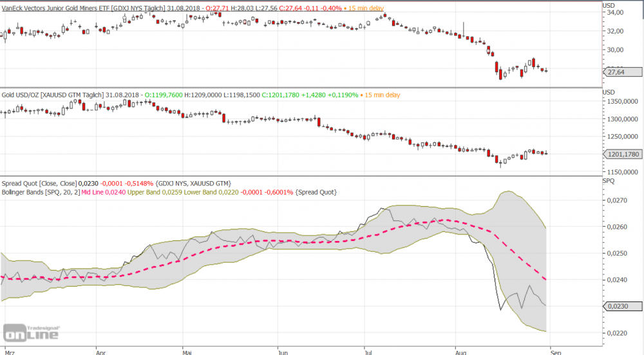Click the Bollinger Bands [SPQ, 20, 2] legend label
Viewport: 644px width, 355px height.
41,192
